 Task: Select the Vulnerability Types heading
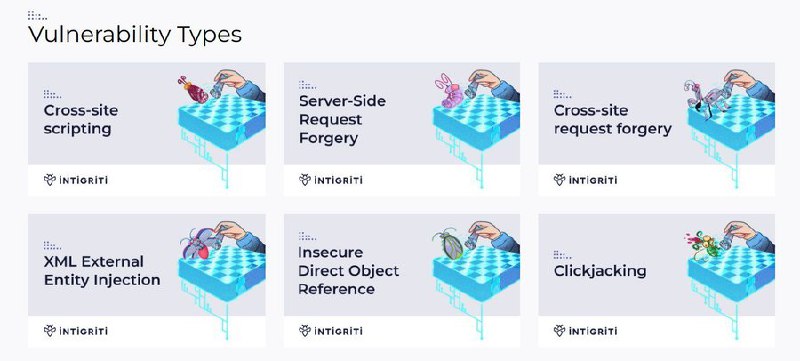point(135,35)
